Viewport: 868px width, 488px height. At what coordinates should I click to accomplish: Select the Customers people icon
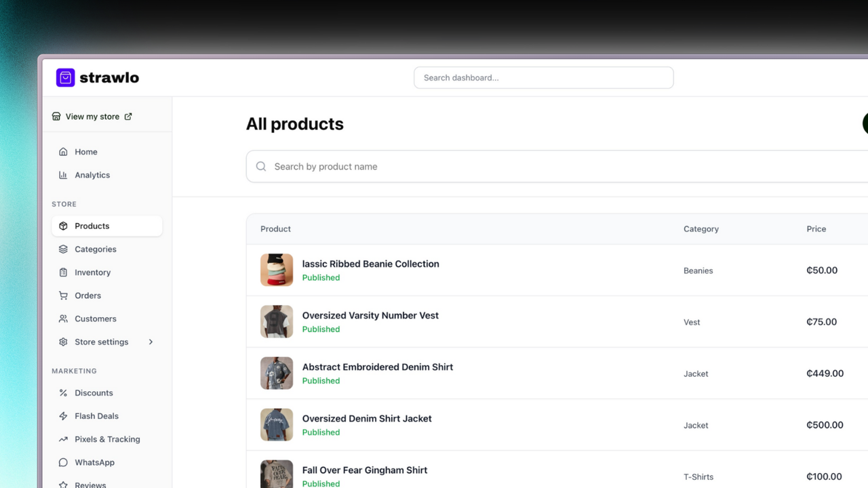point(63,319)
